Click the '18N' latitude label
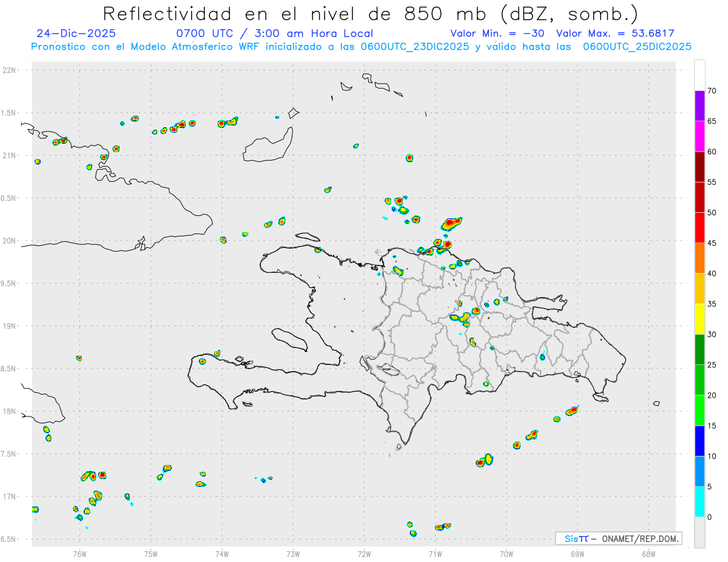This screenshot has width=728, height=562. [x=10, y=412]
